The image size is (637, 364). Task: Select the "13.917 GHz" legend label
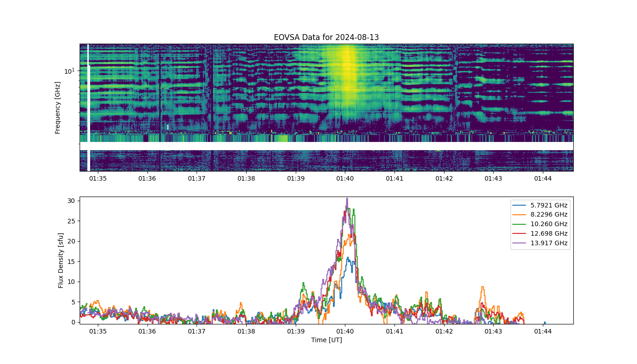tap(549, 243)
